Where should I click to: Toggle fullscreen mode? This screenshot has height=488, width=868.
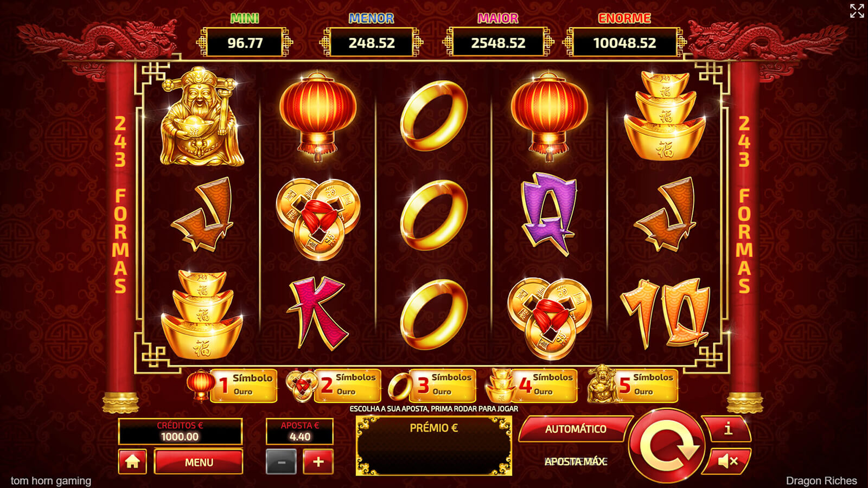[x=857, y=11]
